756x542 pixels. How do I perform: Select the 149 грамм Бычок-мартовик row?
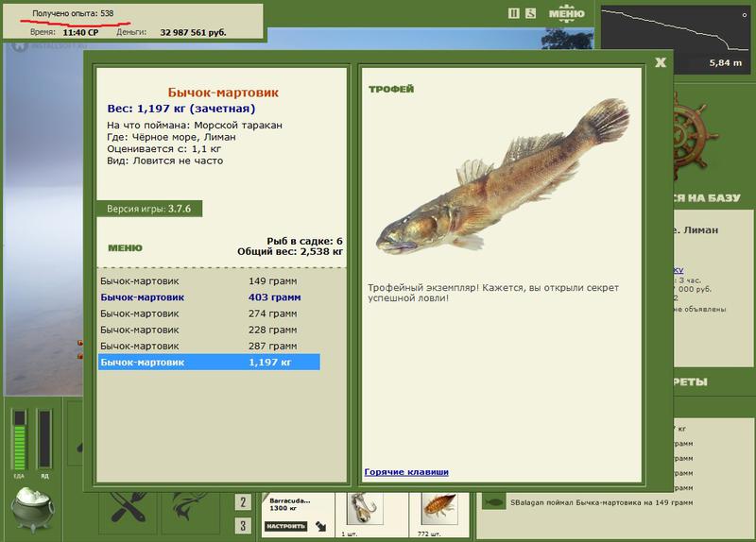pyautogui.click(x=209, y=280)
